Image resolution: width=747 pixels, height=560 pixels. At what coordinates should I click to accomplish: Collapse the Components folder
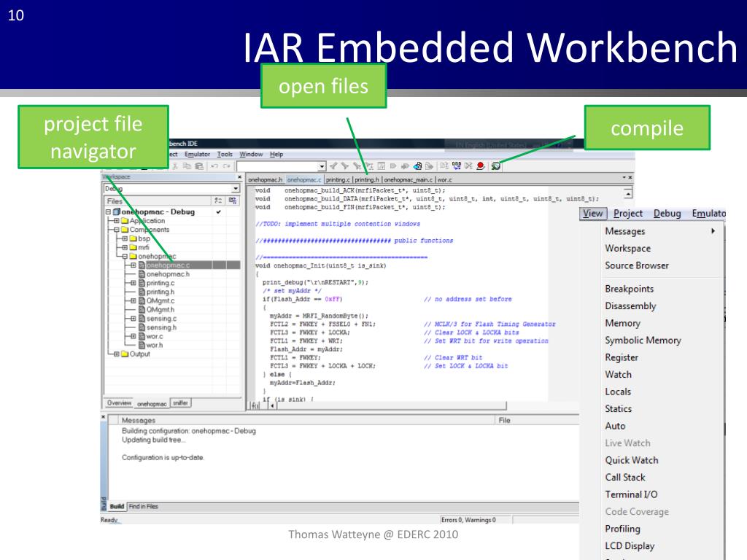[x=116, y=230]
